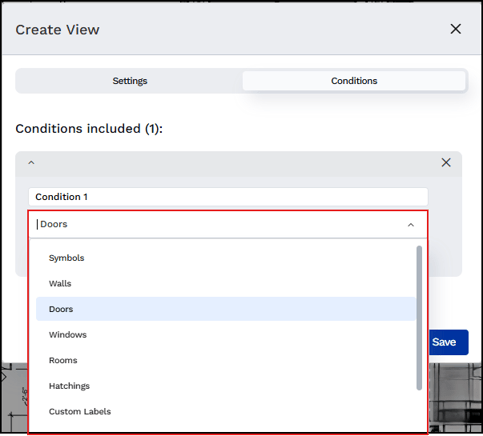Select Windows from the dropdown

click(x=226, y=335)
